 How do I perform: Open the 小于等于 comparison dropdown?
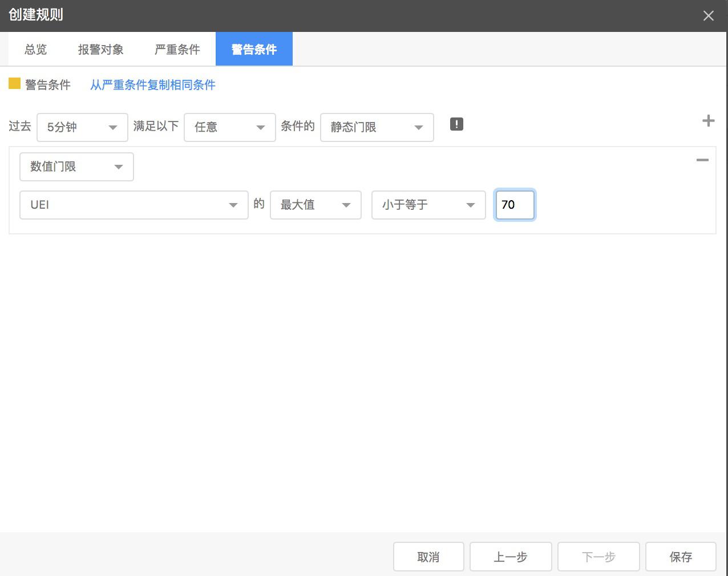coord(428,205)
